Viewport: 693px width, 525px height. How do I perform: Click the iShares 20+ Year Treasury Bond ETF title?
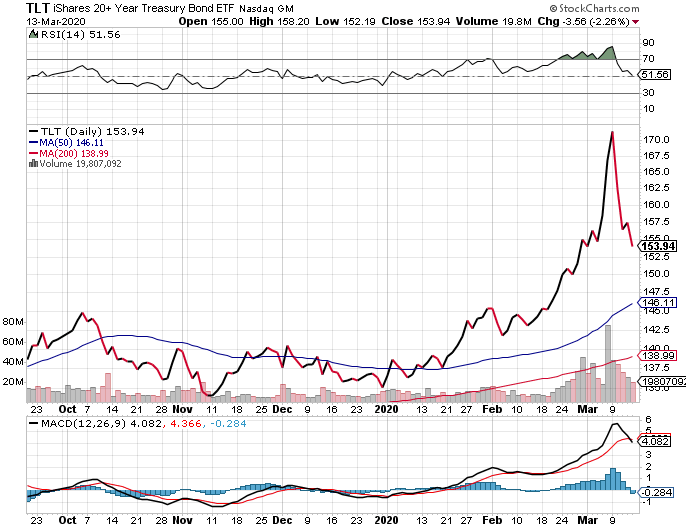(144, 8)
